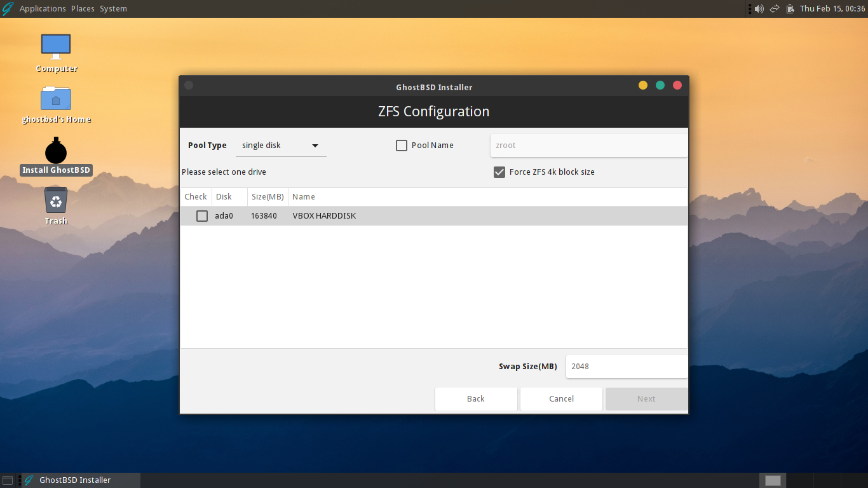Close the installer with red button
Viewport: 868px width, 488px height.
point(677,85)
